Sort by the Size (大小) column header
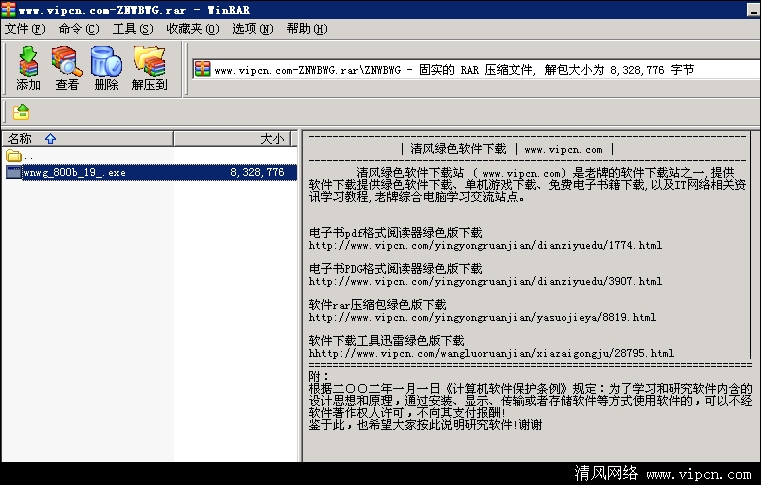Screen dimensions: 761x485 [232, 139]
